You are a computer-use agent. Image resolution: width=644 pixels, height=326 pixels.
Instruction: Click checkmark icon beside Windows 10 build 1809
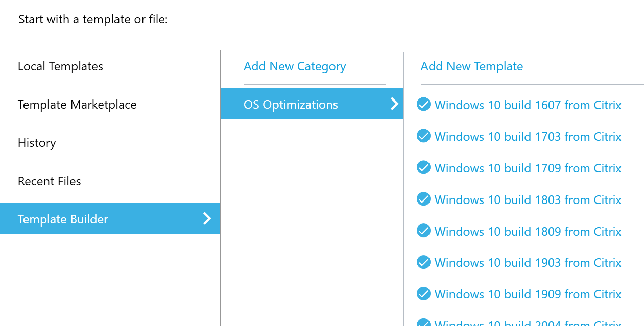click(423, 231)
